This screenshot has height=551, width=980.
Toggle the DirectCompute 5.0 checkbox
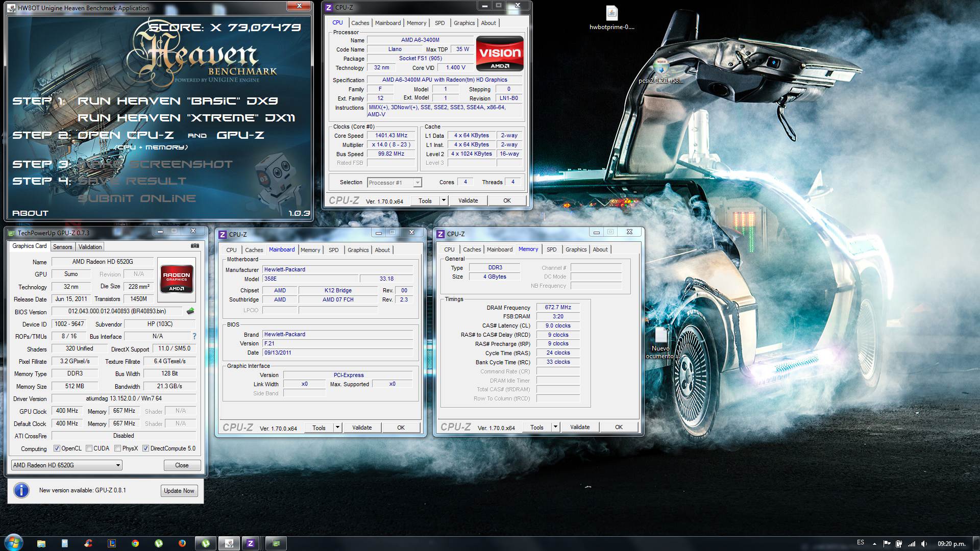tap(145, 448)
